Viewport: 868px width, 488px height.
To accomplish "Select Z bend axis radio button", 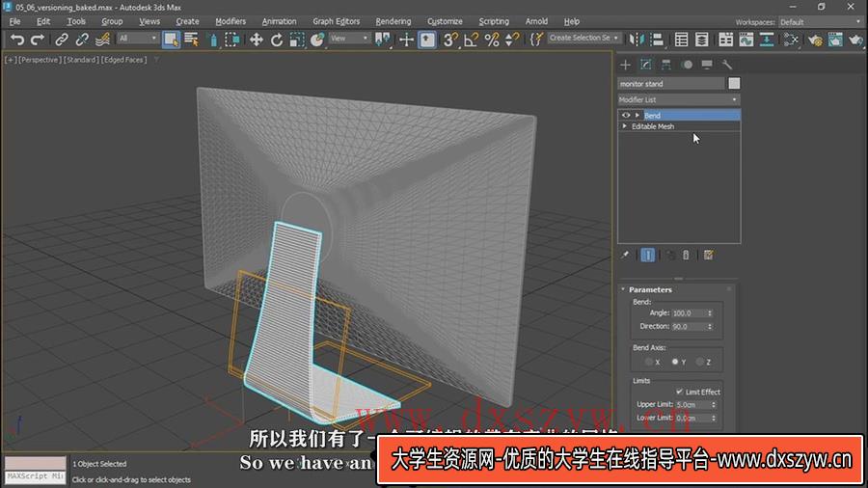I will click(700, 362).
